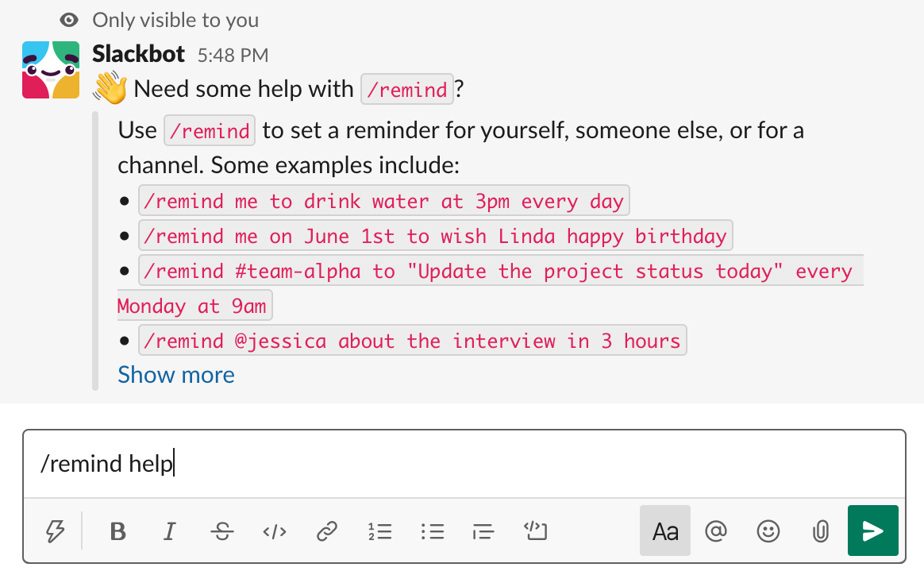Screen dimensions: 924x575
Task: Click the 5:48 PM message timestamp
Action: (233, 56)
